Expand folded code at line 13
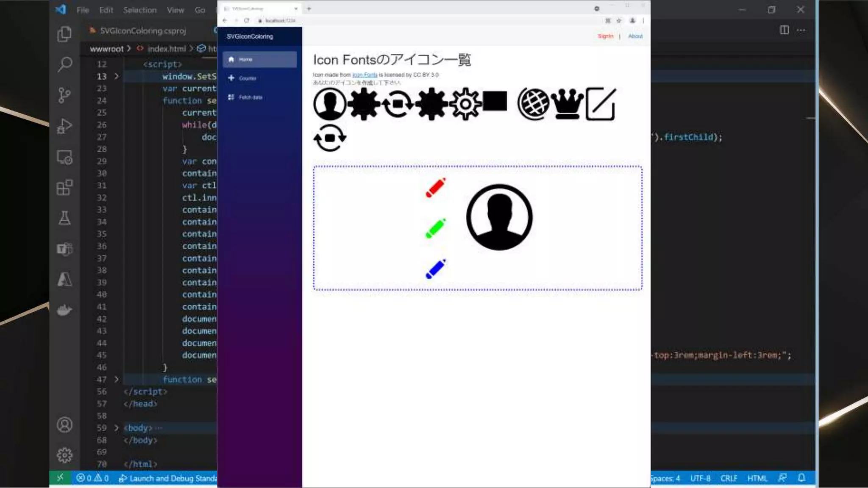Image resolution: width=868 pixels, height=488 pixels. tap(117, 76)
